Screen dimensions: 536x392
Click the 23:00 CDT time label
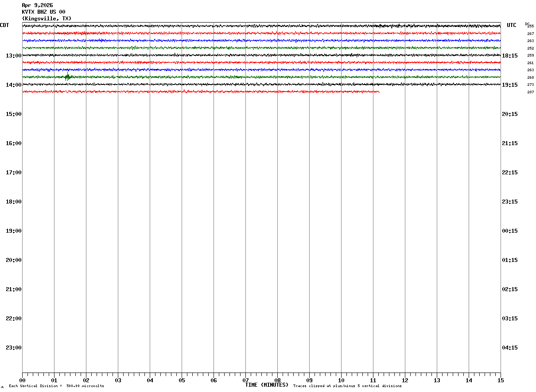coord(14,347)
